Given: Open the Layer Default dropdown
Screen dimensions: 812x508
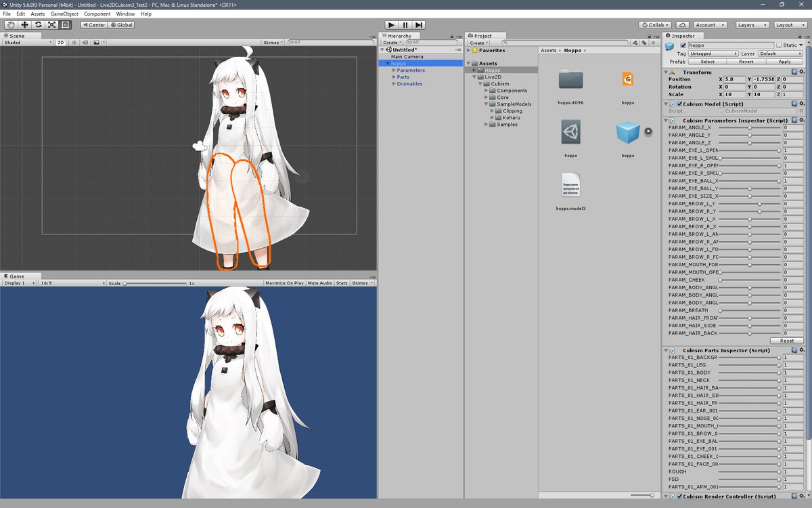Looking at the screenshot, I should click(x=780, y=54).
